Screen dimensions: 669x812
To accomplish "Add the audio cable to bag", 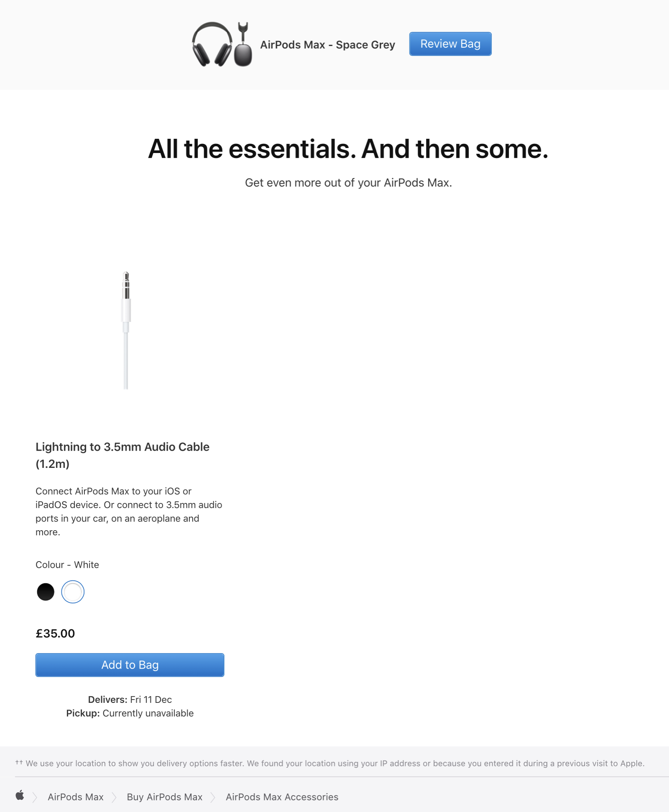I will (130, 665).
